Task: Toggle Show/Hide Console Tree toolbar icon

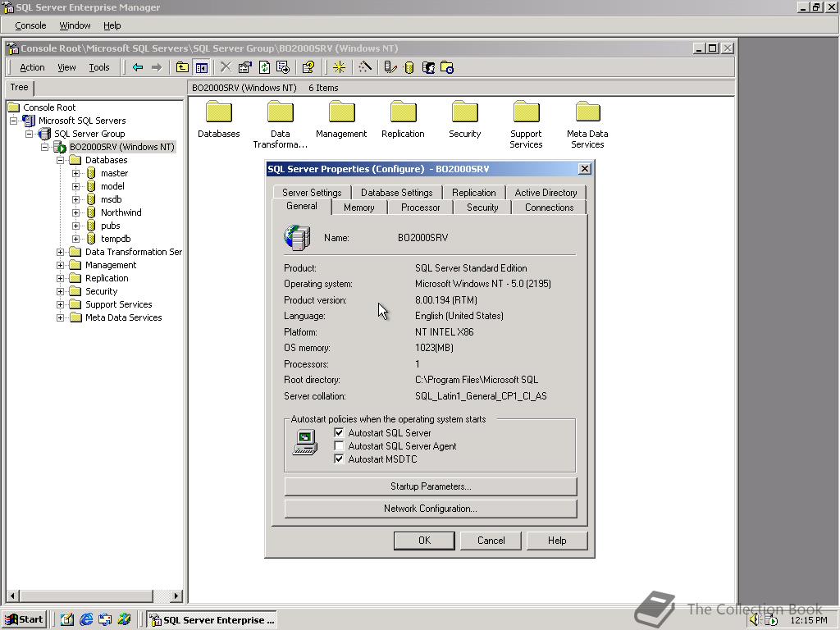Action: [x=202, y=67]
